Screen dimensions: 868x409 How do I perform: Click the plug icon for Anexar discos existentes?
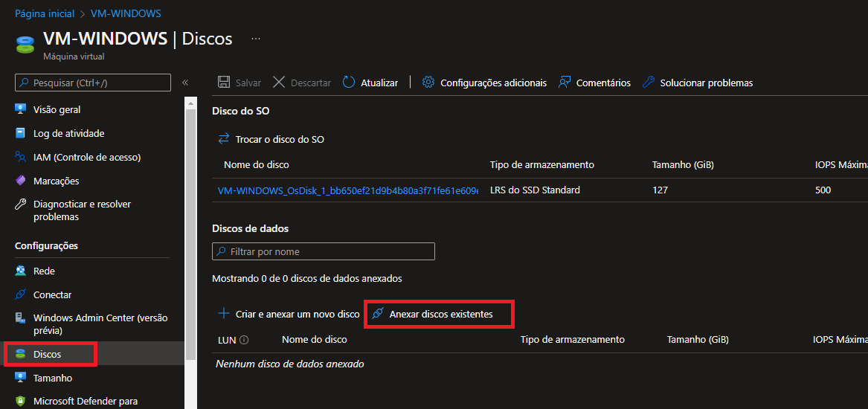378,314
